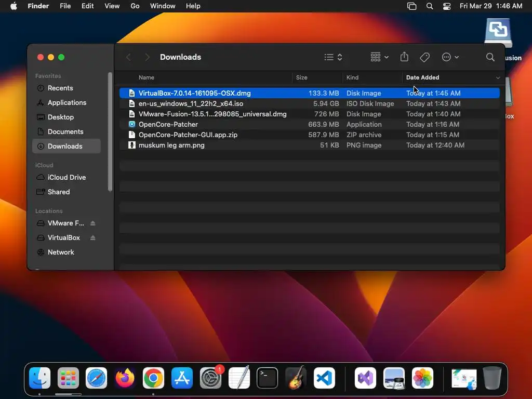Select VirtualBox-7.0.14-161095-OSX.dmg file

pyautogui.click(x=310, y=93)
